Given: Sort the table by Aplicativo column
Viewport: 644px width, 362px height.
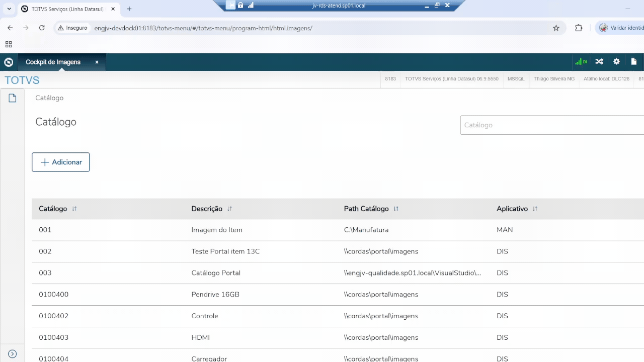Looking at the screenshot, I should [x=535, y=209].
